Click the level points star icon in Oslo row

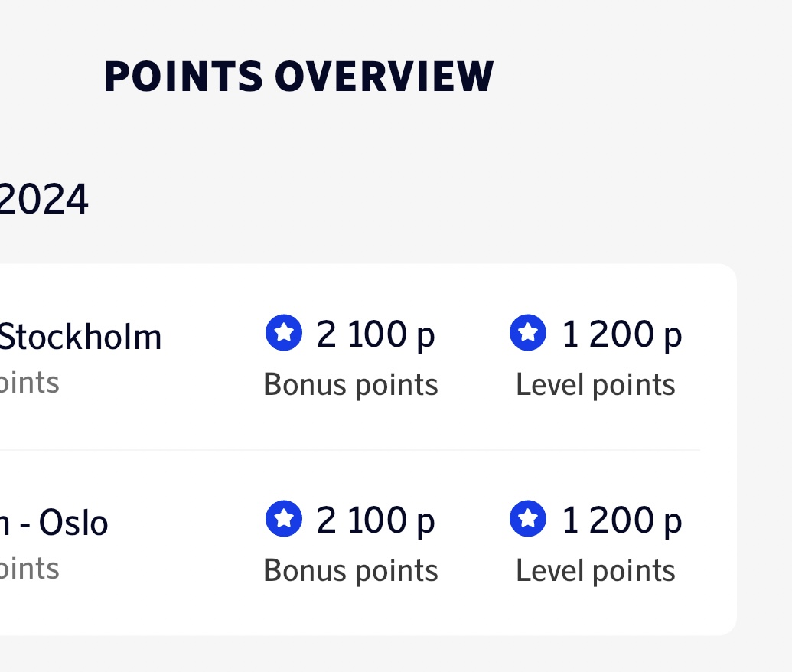[527, 520]
